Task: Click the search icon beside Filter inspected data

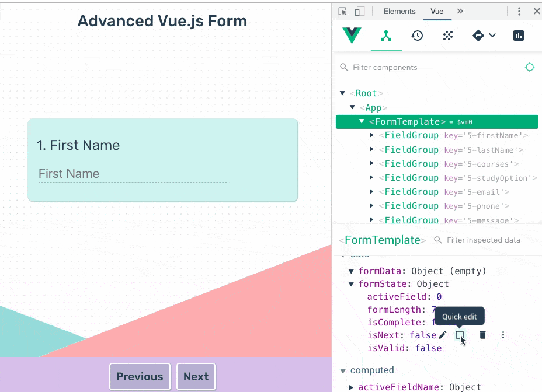Action: [437, 240]
